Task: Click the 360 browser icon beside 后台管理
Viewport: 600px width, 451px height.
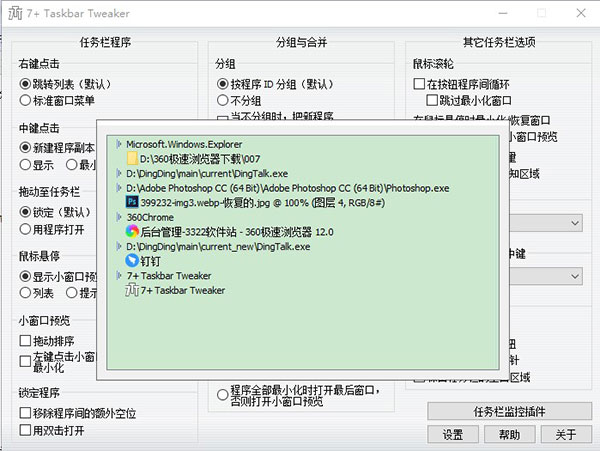Action: (132, 231)
